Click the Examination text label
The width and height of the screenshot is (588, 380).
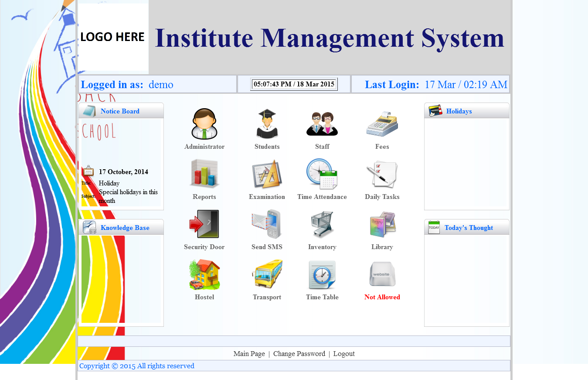267,197
